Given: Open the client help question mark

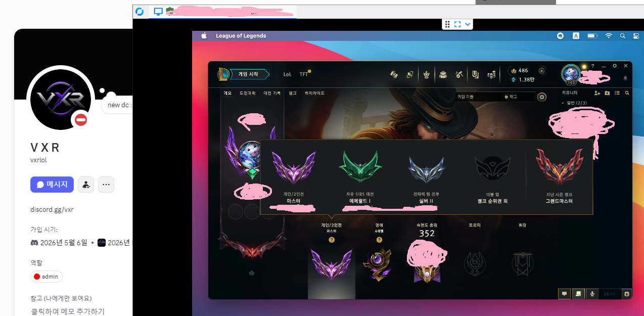Looking at the screenshot, I should point(593,66).
